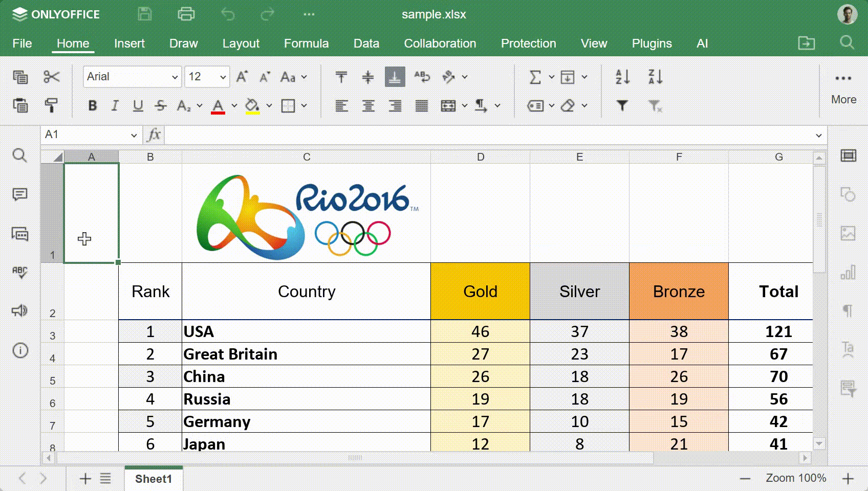Open Comments panel in left sidebar
Image resolution: width=868 pixels, height=491 pixels.
(x=20, y=194)
